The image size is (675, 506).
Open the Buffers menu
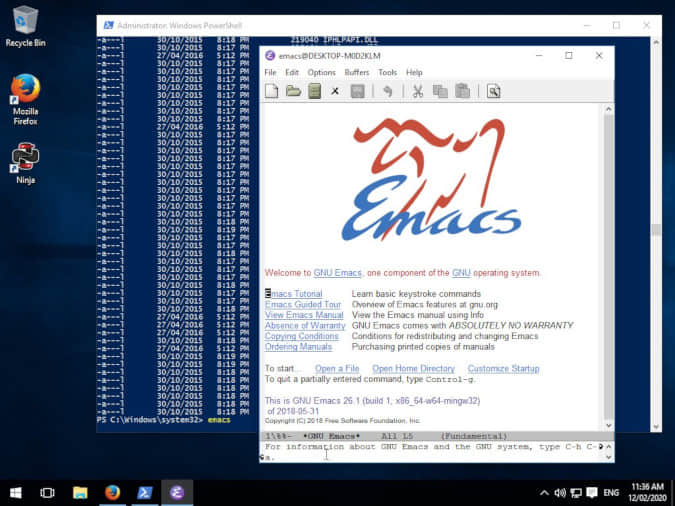[x=357, y=72]
